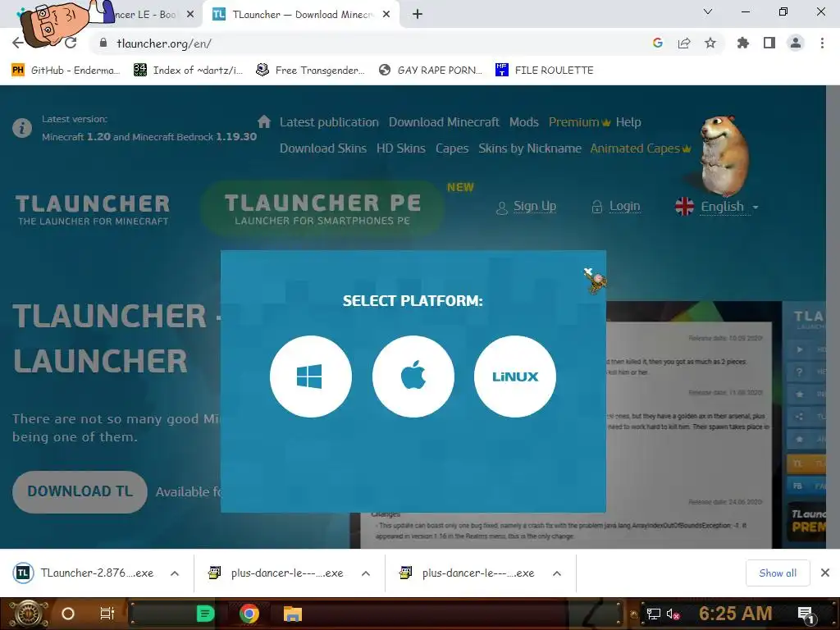Open Cortana circle on the taskbar
840x630 pixels.
[x=68, y=614]
